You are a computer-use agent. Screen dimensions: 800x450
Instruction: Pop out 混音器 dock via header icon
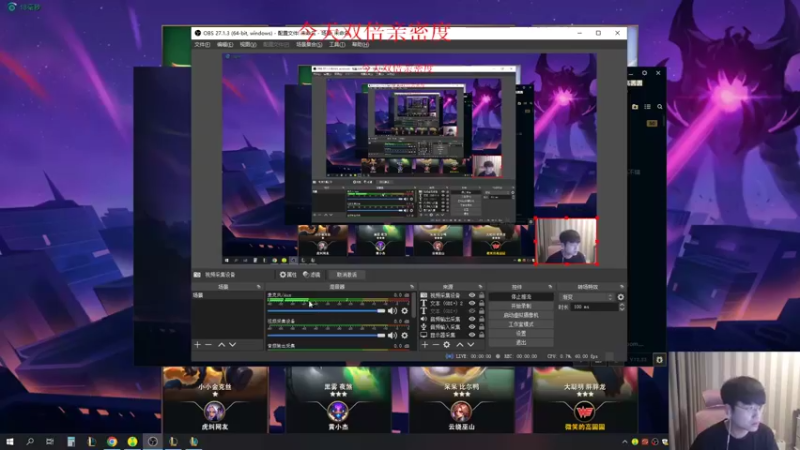[412, 287]
